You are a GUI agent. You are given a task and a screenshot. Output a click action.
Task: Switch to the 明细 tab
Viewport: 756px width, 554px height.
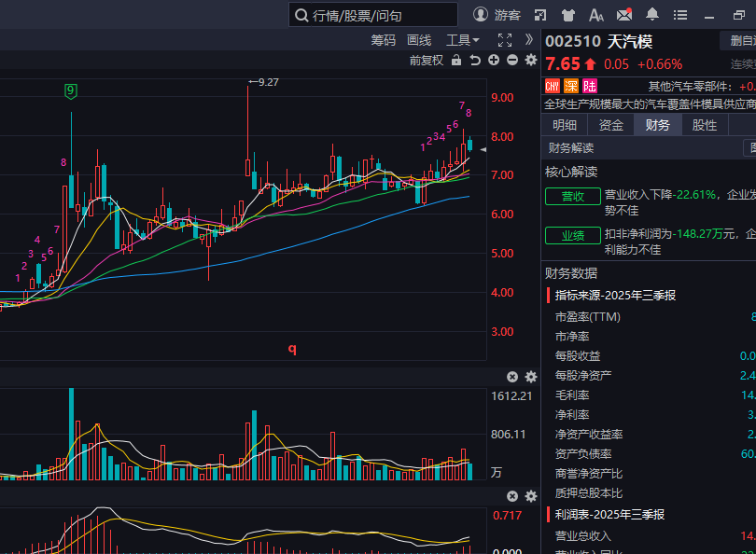pos(565,125)
